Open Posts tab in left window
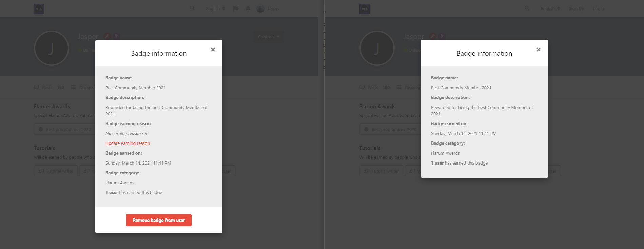This screenshot has height=249, width=644. point(49,87)
